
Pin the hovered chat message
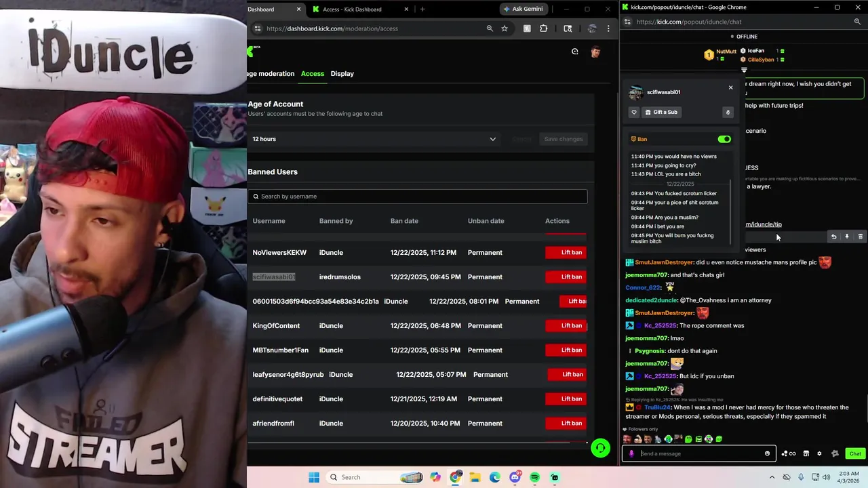click(x=847, y=237)
